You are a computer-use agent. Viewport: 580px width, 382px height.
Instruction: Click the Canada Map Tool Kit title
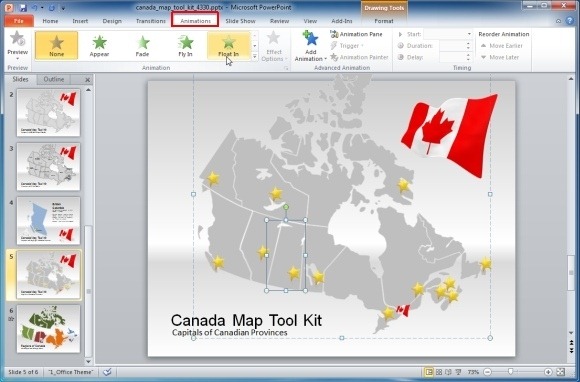coord(246,320)
